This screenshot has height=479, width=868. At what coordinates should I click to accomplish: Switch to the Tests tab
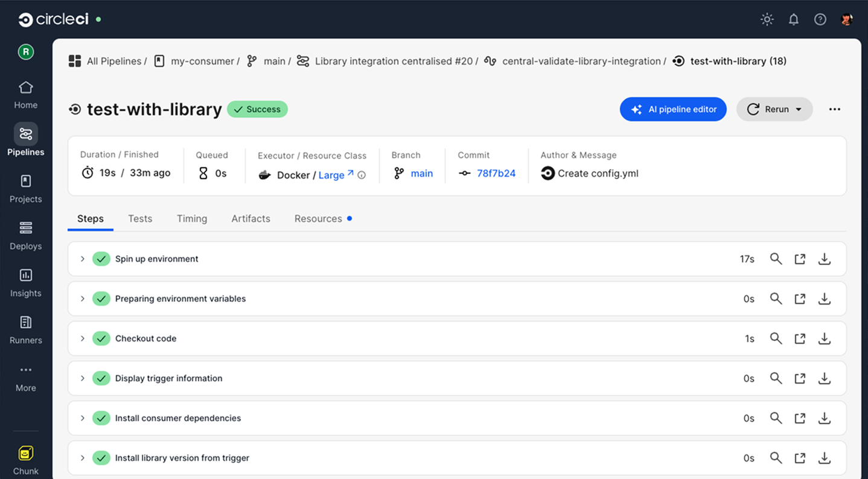140,218
